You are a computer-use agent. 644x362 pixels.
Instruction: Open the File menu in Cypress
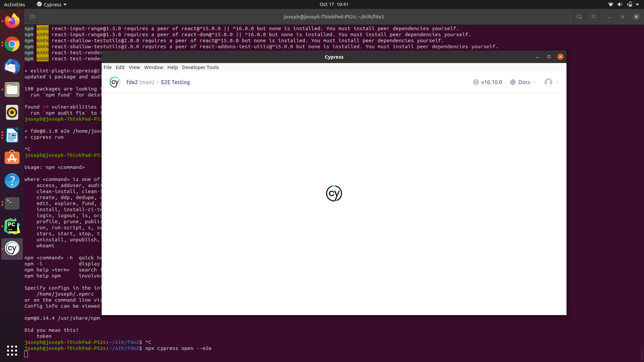pyautogui.click(x=108, y=67)
